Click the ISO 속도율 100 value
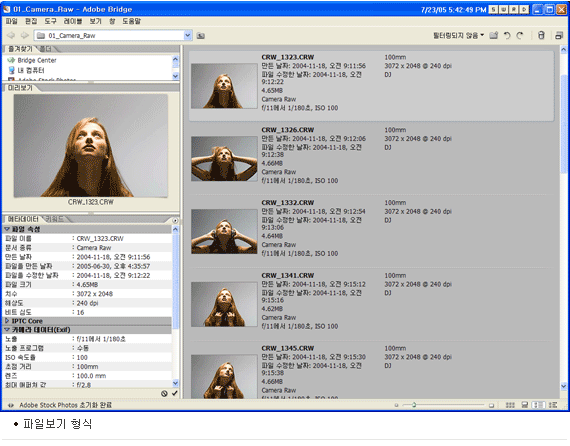Viewport: 570px width, 446px height. coord(82,357)
